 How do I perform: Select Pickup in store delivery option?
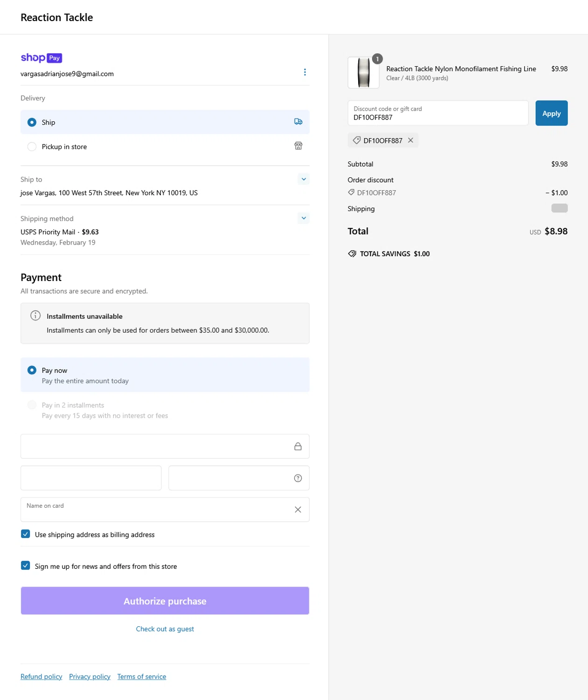[165, 147]
